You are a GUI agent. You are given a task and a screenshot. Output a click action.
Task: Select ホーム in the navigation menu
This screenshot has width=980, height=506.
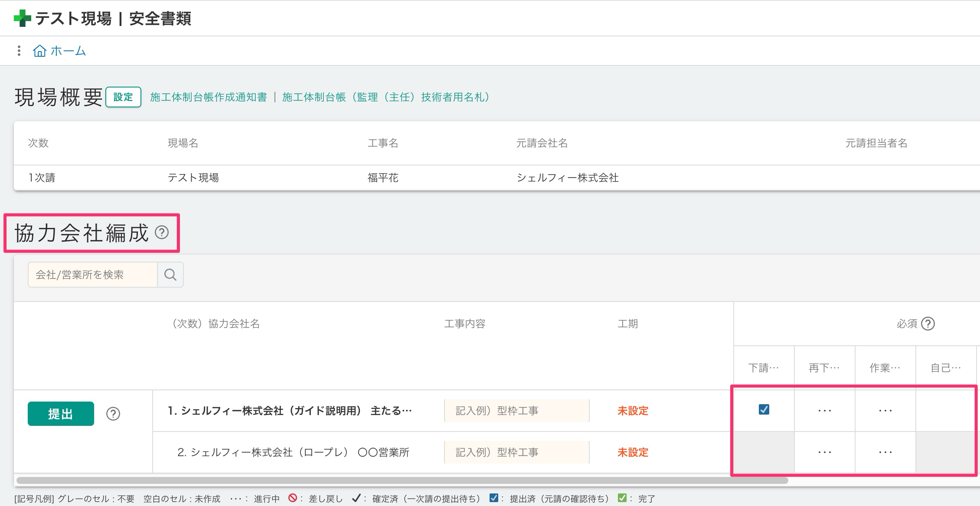pyautogui.click(x=68, y=51)
